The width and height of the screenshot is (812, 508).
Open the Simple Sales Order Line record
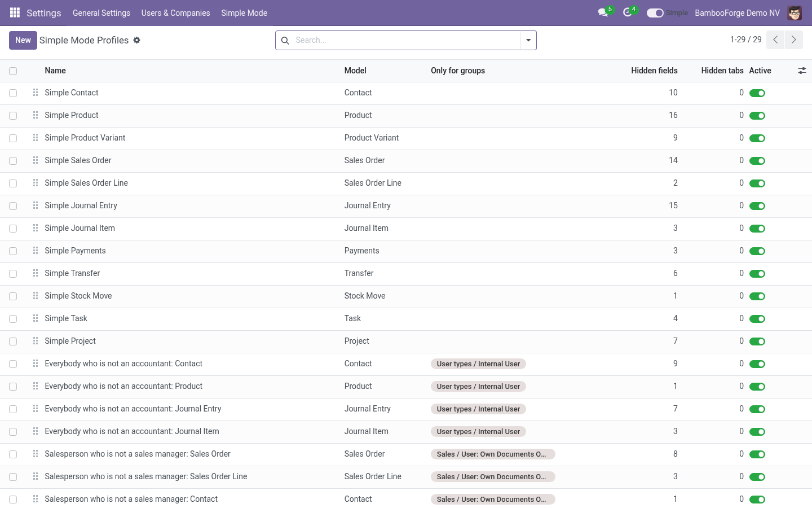[86, 183]
